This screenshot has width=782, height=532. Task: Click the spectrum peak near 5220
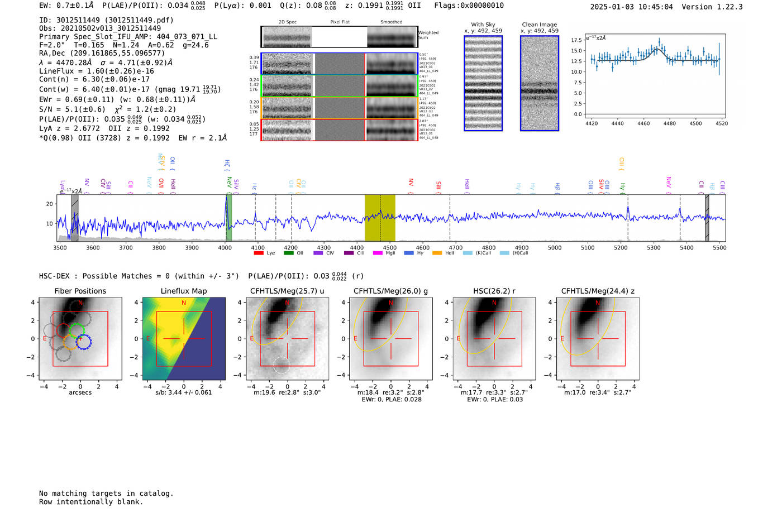coord(628,211)
